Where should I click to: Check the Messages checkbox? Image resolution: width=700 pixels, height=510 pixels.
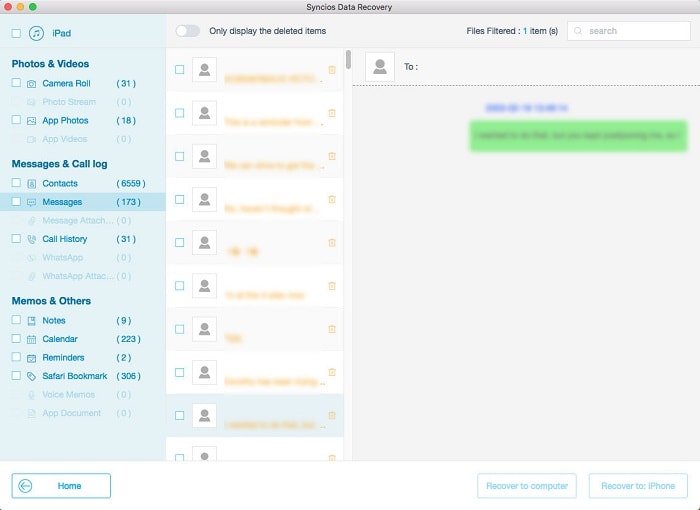pyautogui.click(x=16, y=201)
